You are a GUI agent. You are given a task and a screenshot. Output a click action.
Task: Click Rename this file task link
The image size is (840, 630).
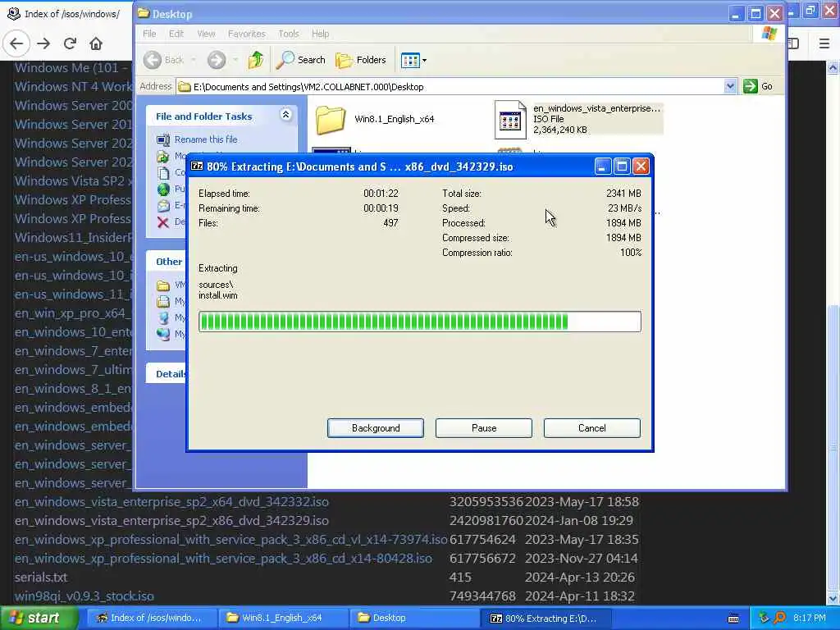point(206,139)
